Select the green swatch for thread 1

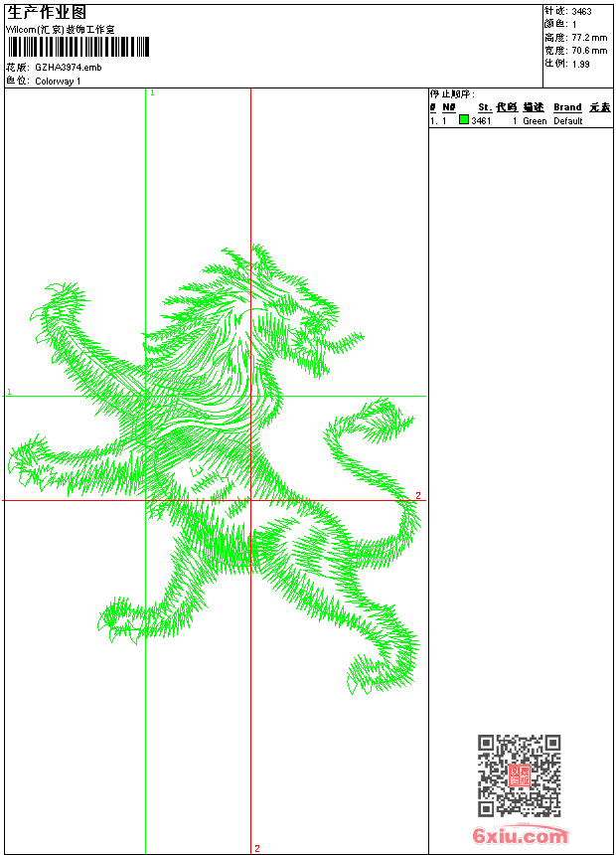click(464, 119)
